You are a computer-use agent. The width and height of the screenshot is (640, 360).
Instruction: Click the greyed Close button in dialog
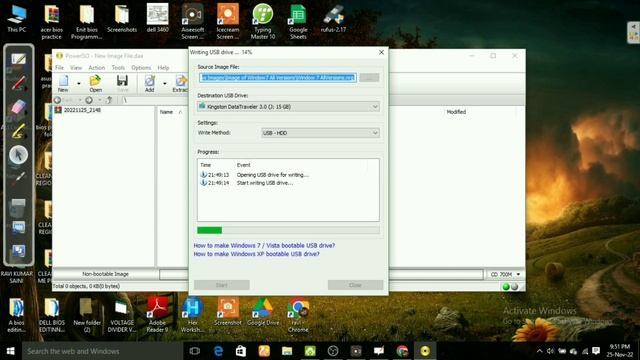(355, 285)
